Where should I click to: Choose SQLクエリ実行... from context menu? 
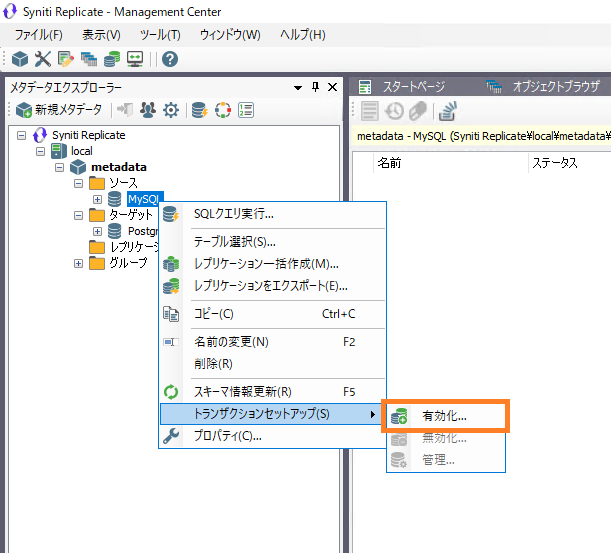tap(273, 214)
